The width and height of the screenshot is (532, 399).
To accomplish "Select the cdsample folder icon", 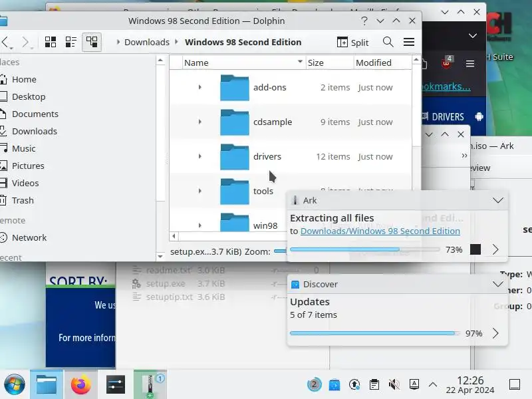I will click(x=235, y=122).
